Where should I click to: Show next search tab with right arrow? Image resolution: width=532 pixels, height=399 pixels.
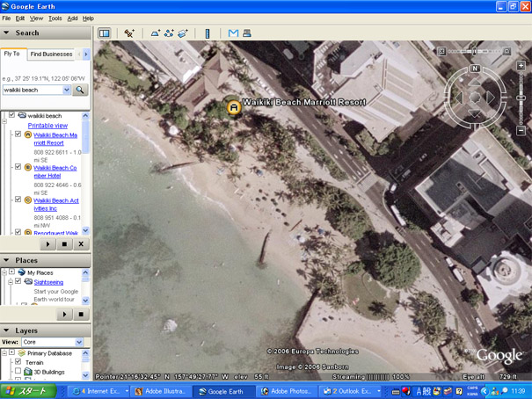pyautogui.click(x=86, y=54)
